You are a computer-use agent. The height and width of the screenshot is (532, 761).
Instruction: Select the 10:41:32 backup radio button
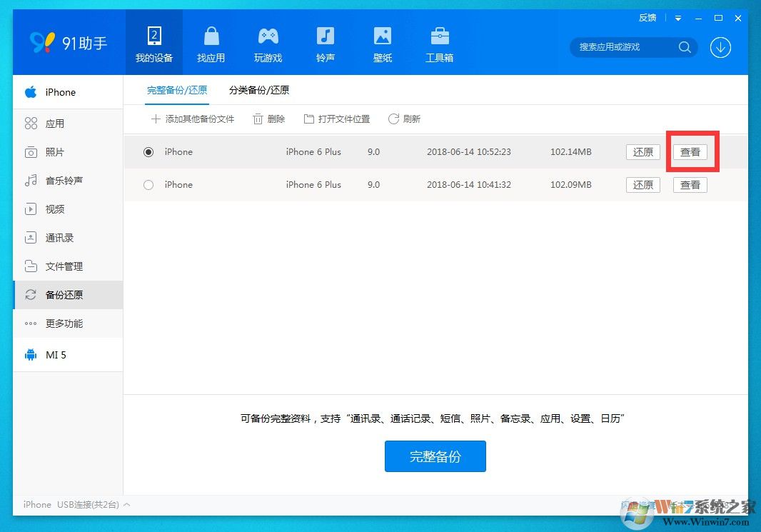148,185
